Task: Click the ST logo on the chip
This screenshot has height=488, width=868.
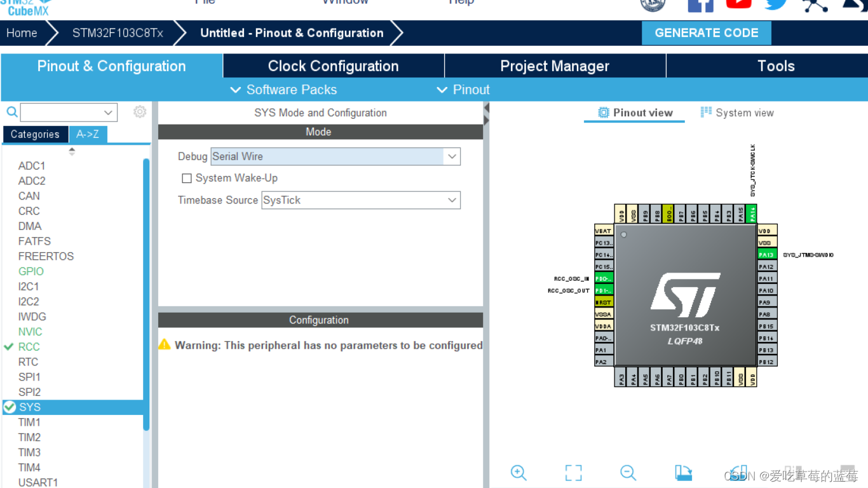Action: point(685,295)
